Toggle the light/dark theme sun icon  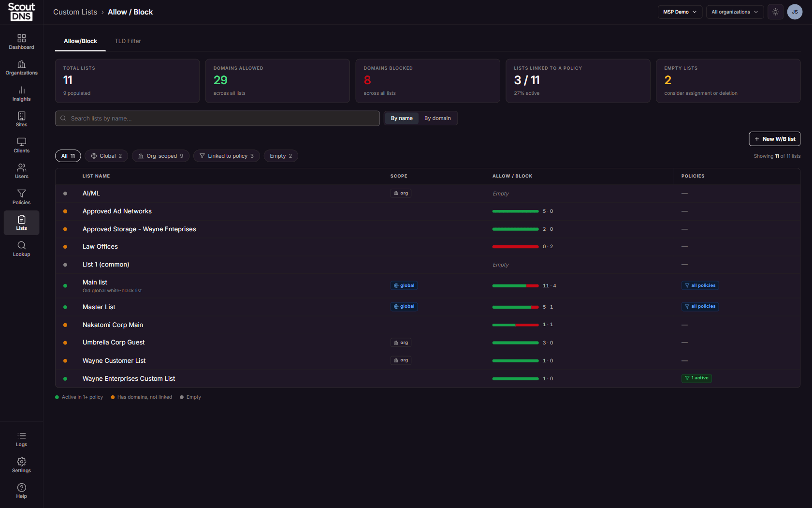[775, 12]
